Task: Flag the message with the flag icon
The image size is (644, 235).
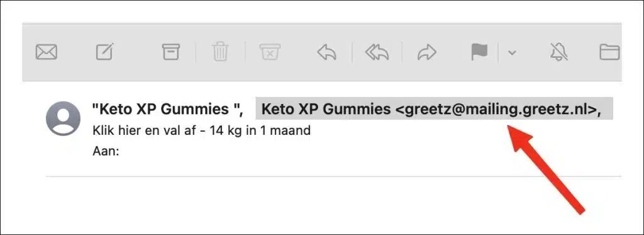Action: (x=479, y=52)
